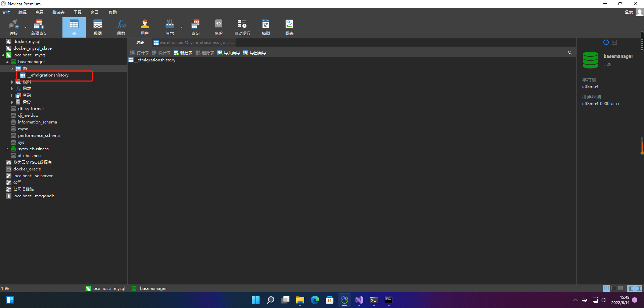
Task: Open the Edge browser taskbar icon
Action: coord(315,300)
